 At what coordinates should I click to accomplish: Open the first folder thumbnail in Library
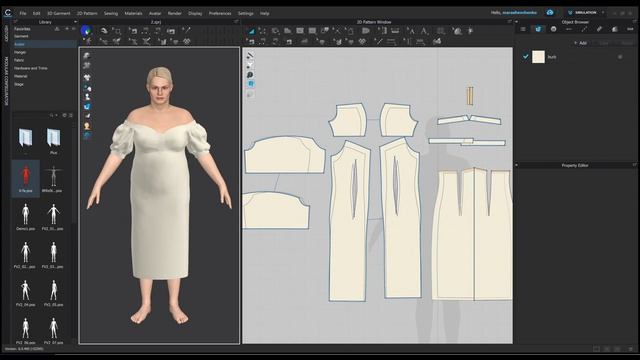click(x=25, y=138)
